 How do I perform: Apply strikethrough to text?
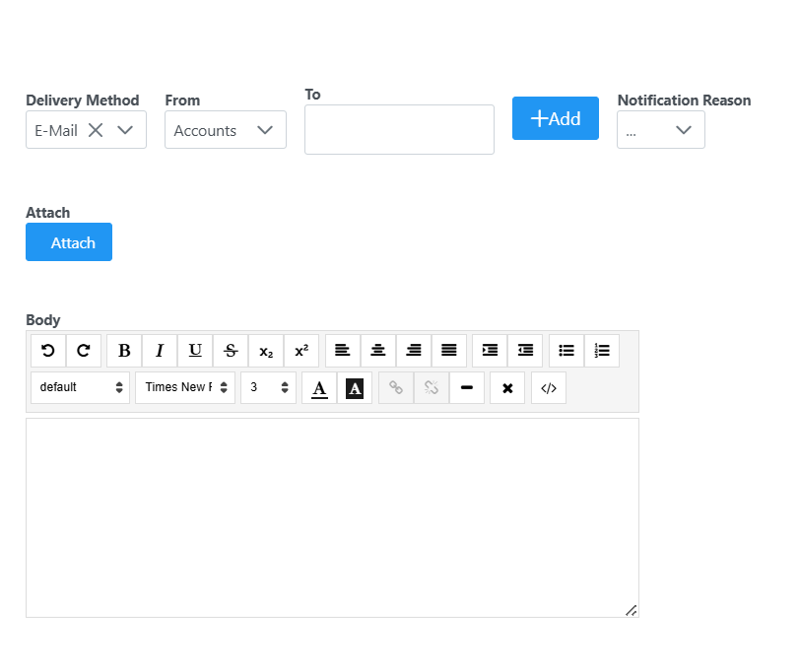(x=231, y=350)
